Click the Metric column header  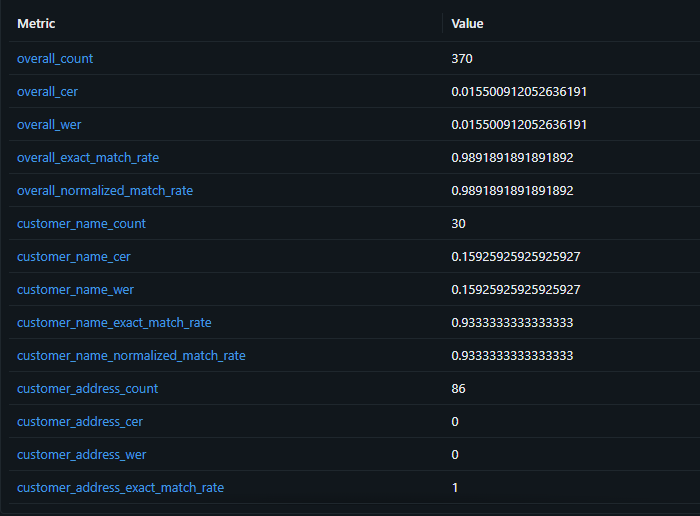click(x=36, y=23)
